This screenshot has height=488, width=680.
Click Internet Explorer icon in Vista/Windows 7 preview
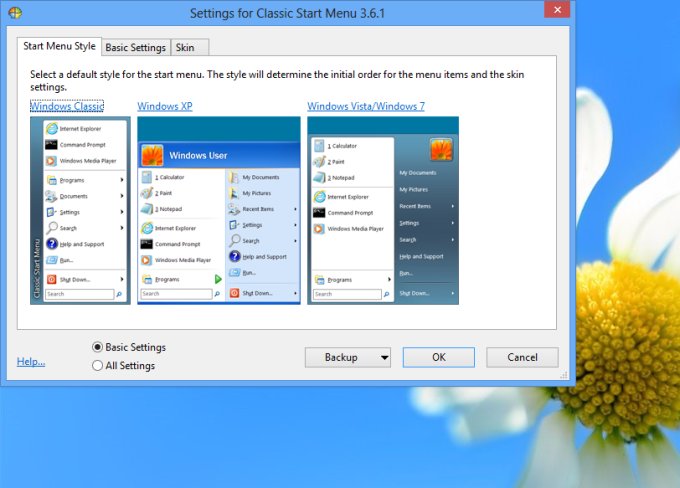click(x=320, y=197)
